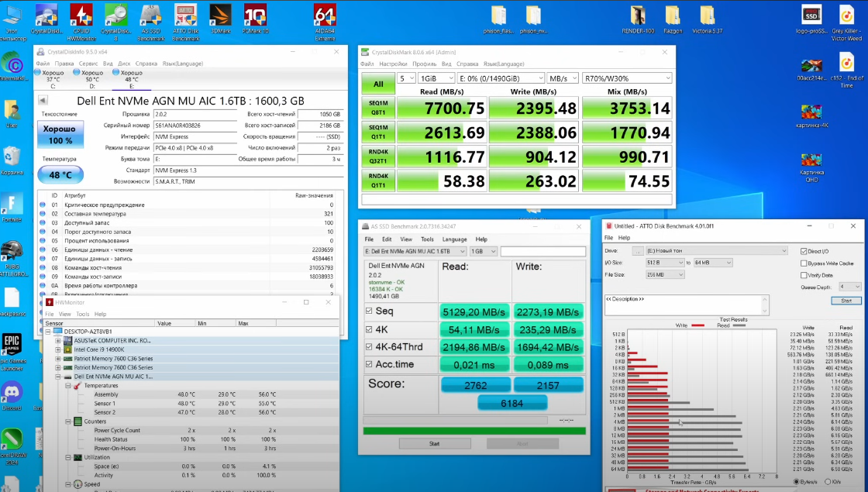Select the картинка 4K image file
The image size is (868, 492).
click(811, 116)
